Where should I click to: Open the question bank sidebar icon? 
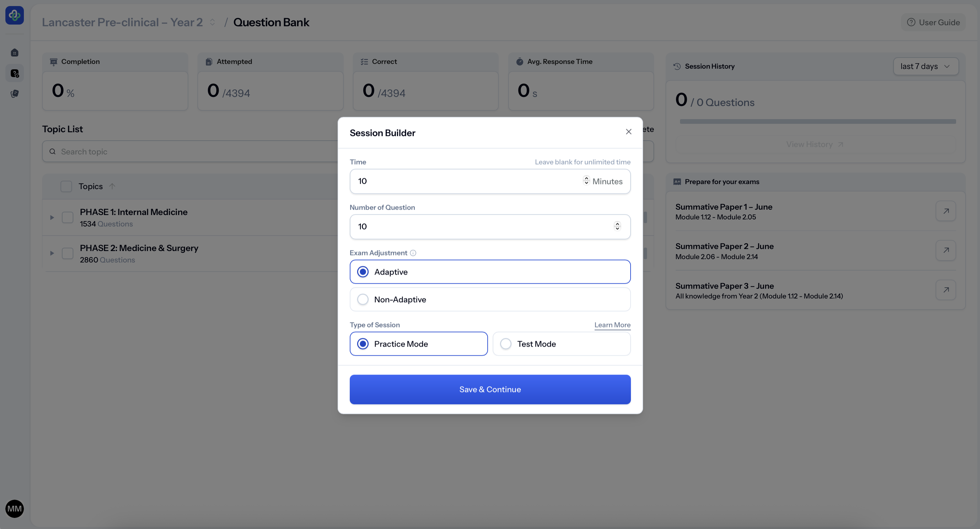pos(14,73)
